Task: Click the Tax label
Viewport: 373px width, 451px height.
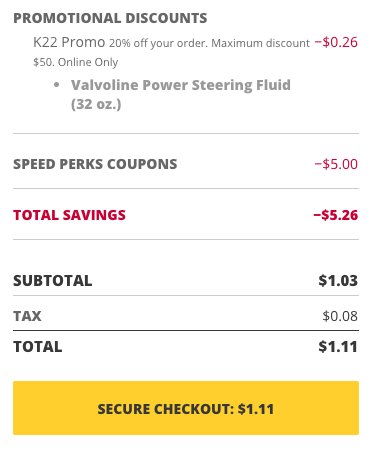Action: 27,316
